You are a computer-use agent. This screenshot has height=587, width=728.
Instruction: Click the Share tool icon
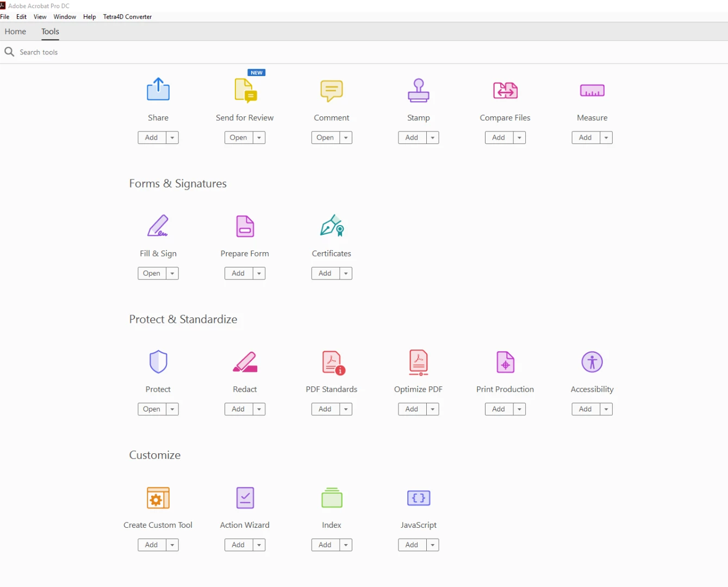pos(158,89)
